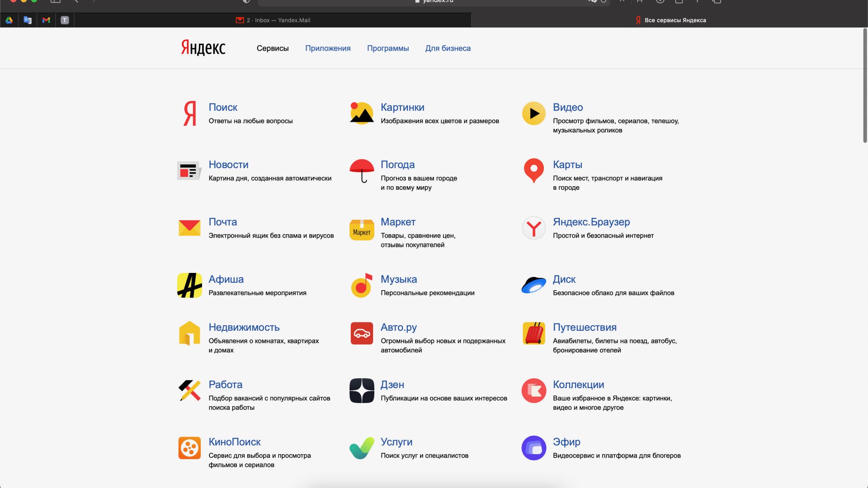
Task: Click the Yandex logo in the page header
Action: pyautogui.click(x=203, y=47)
